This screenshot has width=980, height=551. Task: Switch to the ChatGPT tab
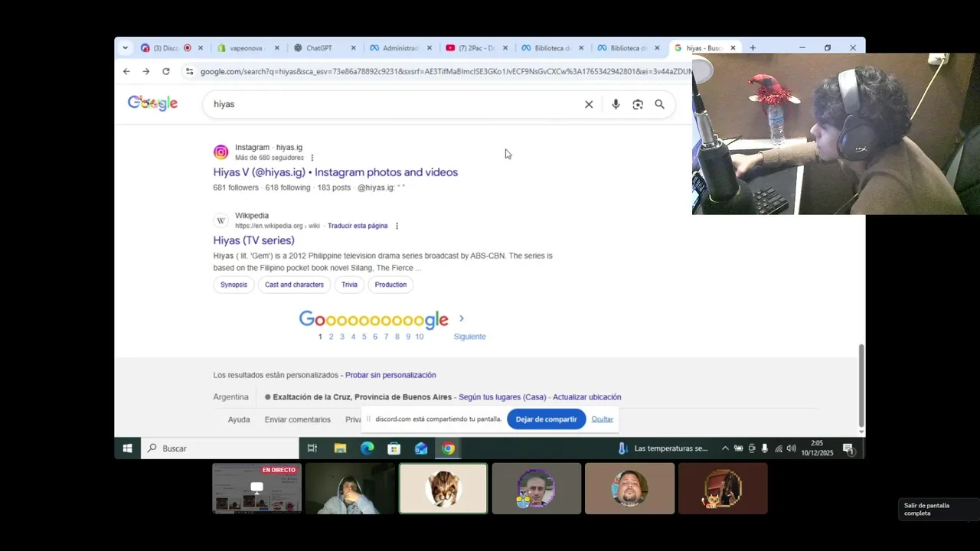click(x=318, y=47)
